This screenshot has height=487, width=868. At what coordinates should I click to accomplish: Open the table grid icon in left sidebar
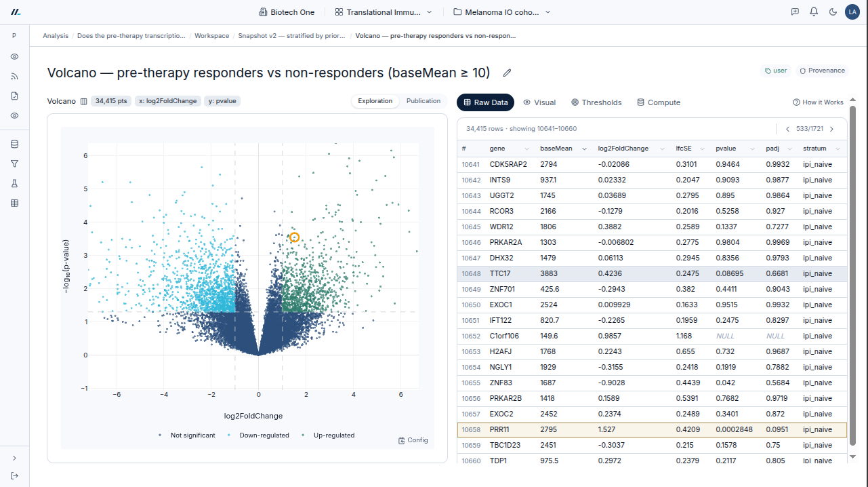[x=14, y=203]
